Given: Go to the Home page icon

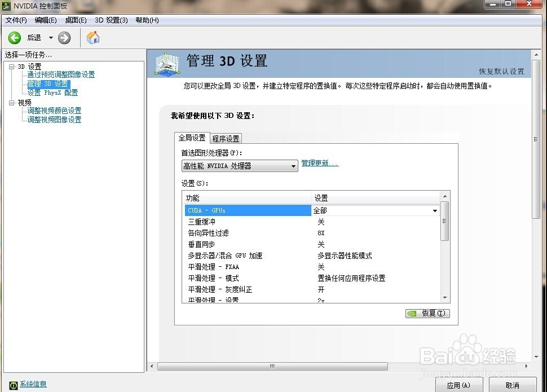Looking at the screenshot, I should pyautogui.click(x=93, y=37).
